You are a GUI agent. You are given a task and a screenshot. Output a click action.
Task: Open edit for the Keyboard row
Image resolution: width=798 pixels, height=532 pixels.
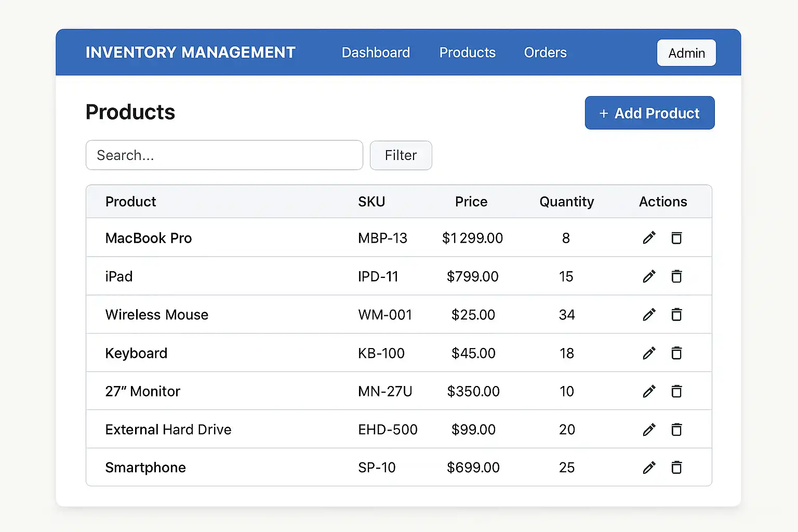pyautogui.click(x=649, y=353)
